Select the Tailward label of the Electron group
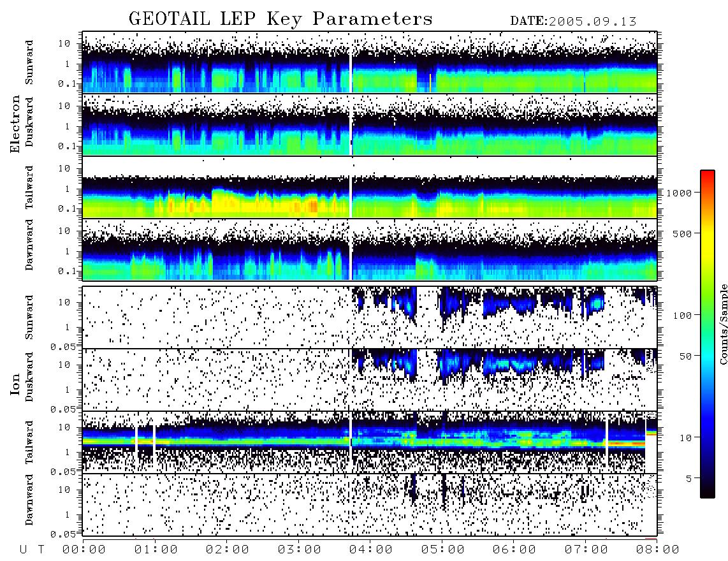The width and height of the screenshot is (728, 561). pyautogui.click(x=29, y=187)
